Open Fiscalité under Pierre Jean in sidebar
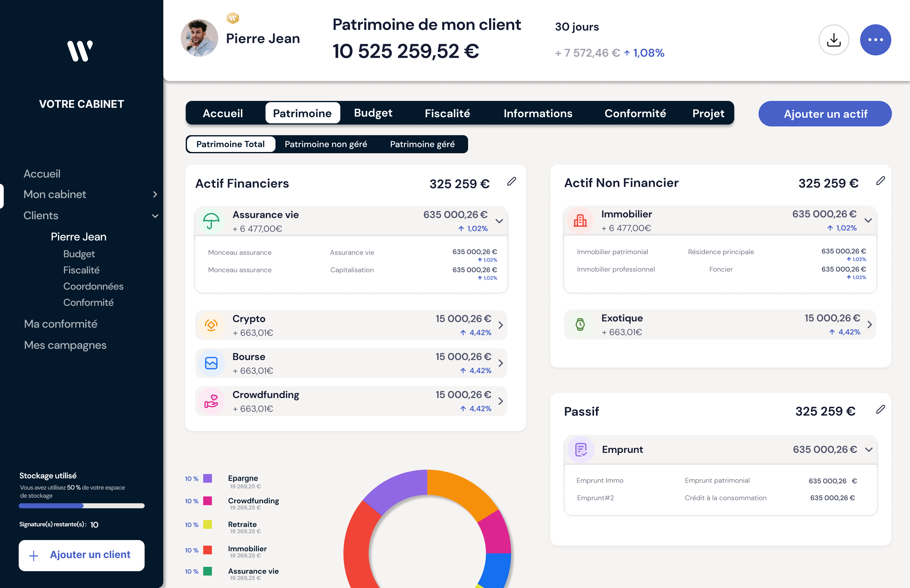The height and width of the screenshot is (588, 910). coord(81,270)
